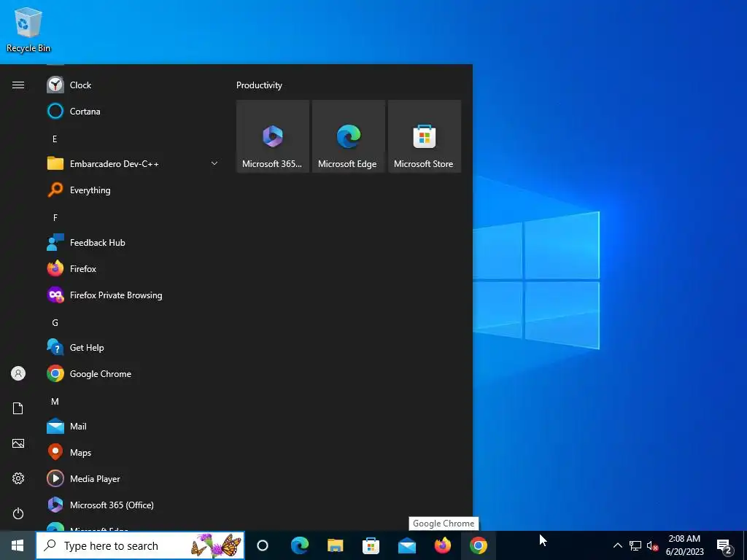Launch Firefox from the app list
The image size is (747, 560).
pyautogui.click(x=133, y=269)
